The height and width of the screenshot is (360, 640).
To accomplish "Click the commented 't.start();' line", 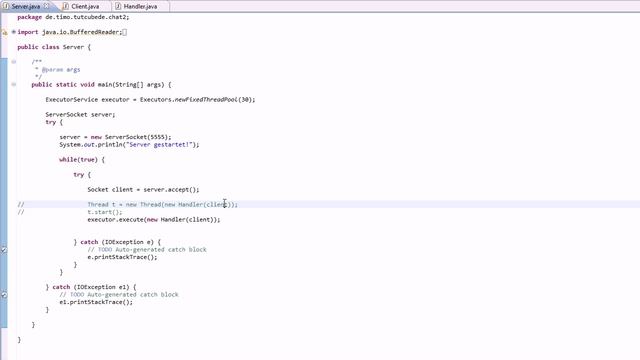I will pos(105,212).
